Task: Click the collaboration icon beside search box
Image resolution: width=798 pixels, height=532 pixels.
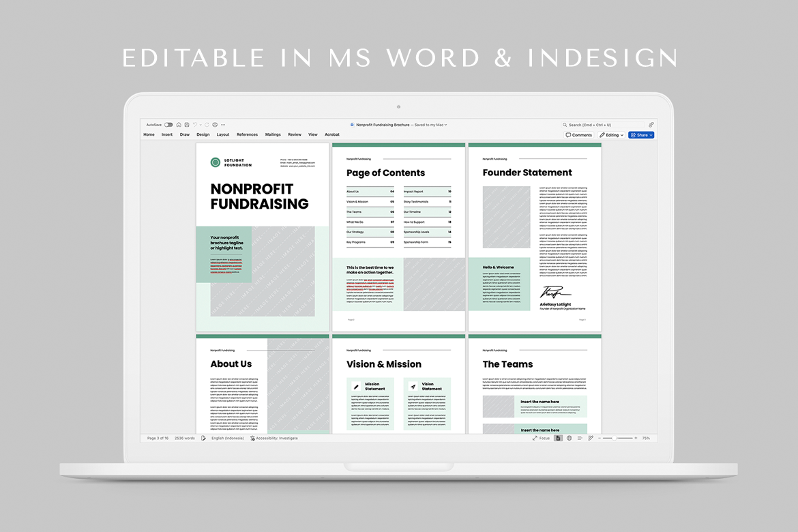Action: point(651,125)
